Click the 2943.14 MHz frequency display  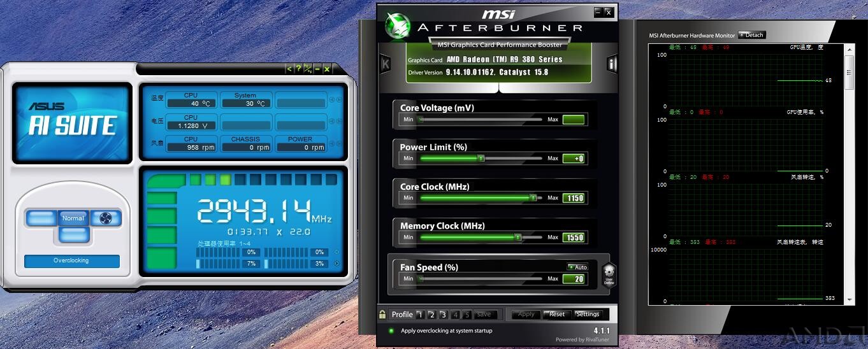[264, 212]
